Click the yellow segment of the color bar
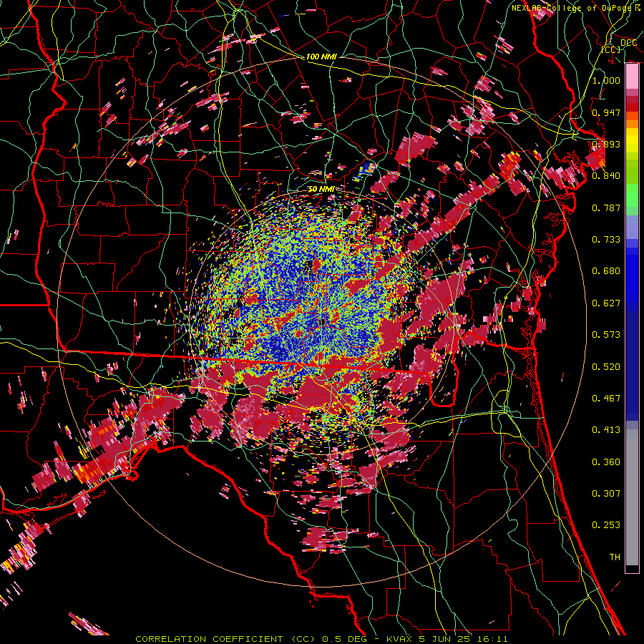 coord(632,142)
